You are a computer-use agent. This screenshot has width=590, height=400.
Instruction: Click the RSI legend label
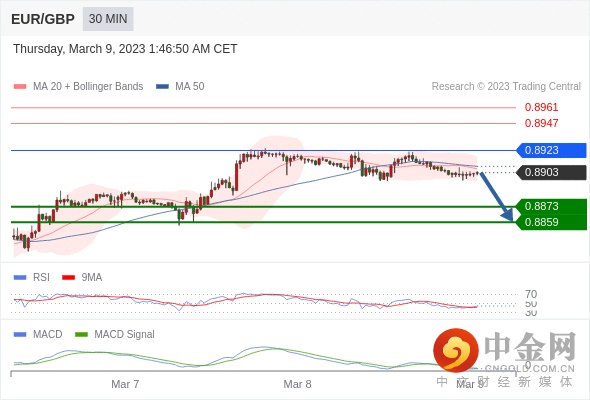click(x=41, y=277)
